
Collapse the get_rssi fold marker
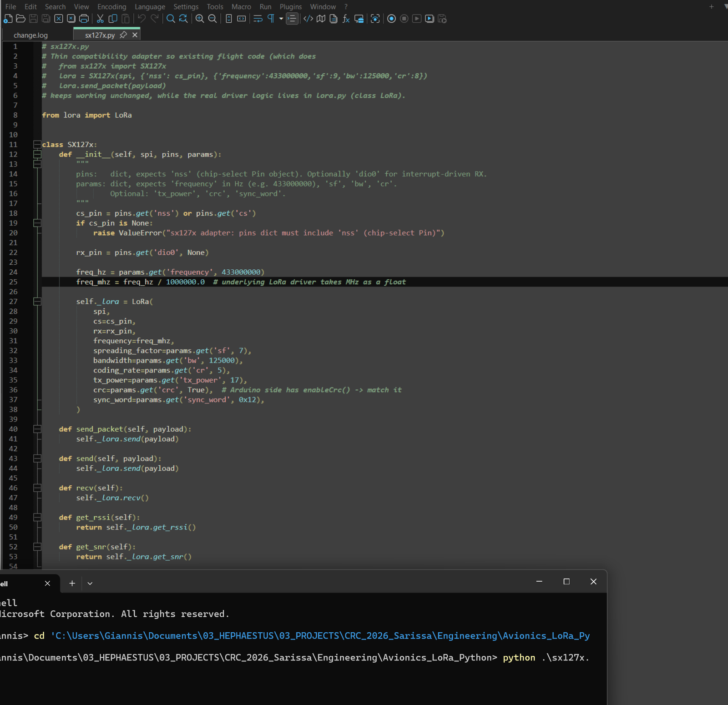point(37,517)
